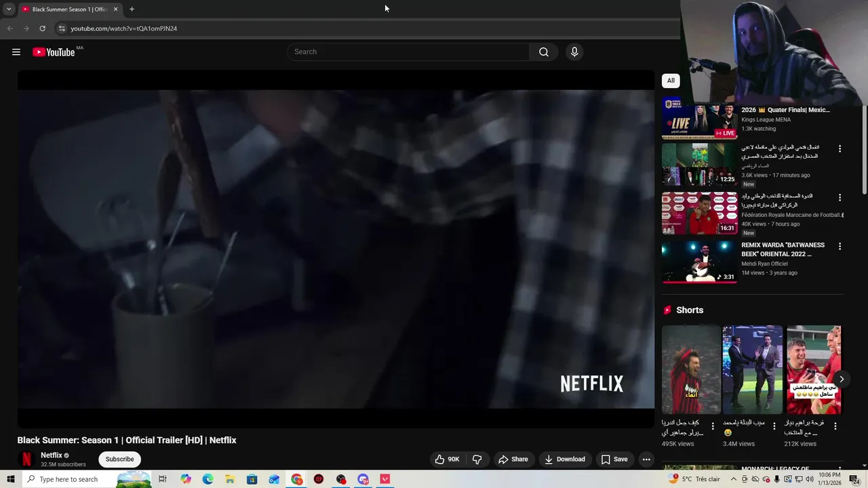Click the search magnifier button
This screenshot has width=868, height=488.
click(x=544, y=52)
